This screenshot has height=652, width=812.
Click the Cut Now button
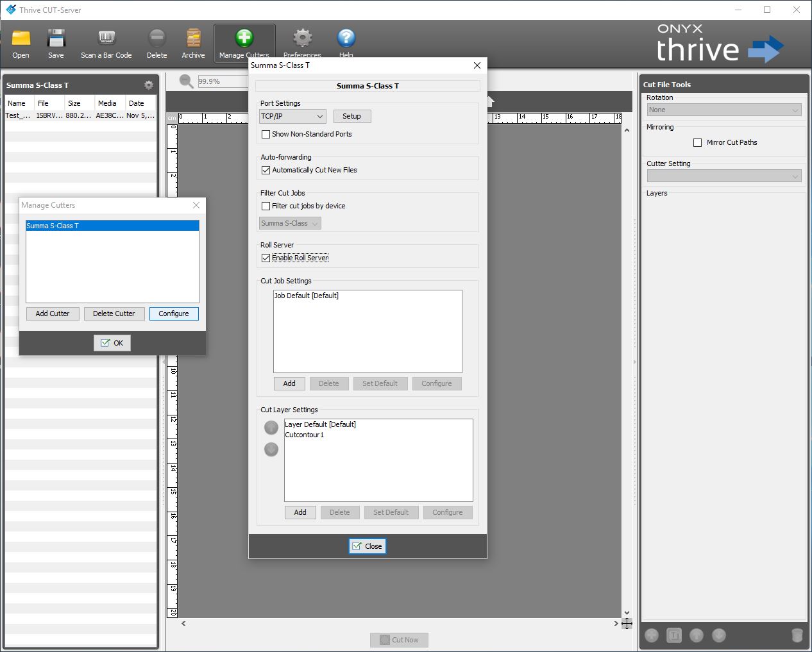point(399,640)
